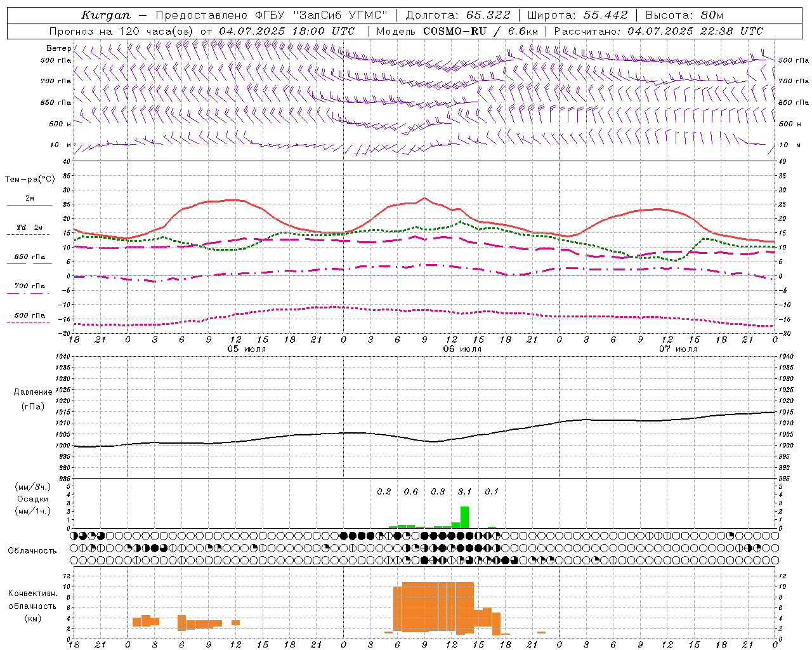812x650 pixels.
Task: Select the "(мм/1ч.)" unit label
Action: coord(33,511)
